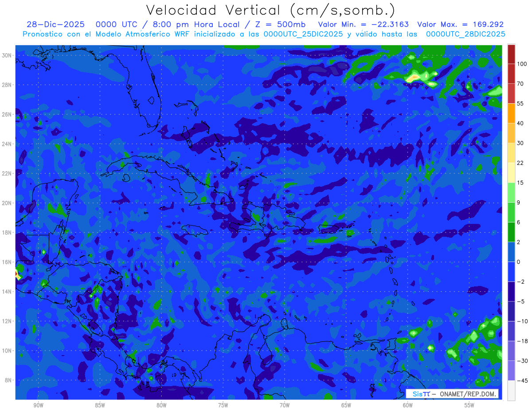This screenshot has height=411, width=532.
Task: Click the initialization time "0000UTC_25DIC2025"
Action: coord(303,34)
